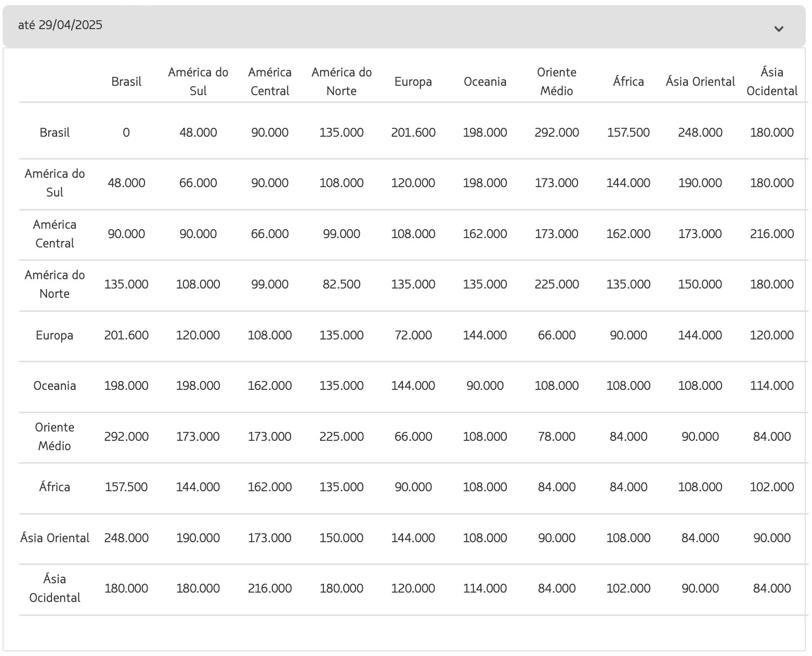The image size is (812, 656).
Task: Click '216.000' in the América Central row
Action: pyautogui.click(x=772, y=234)
